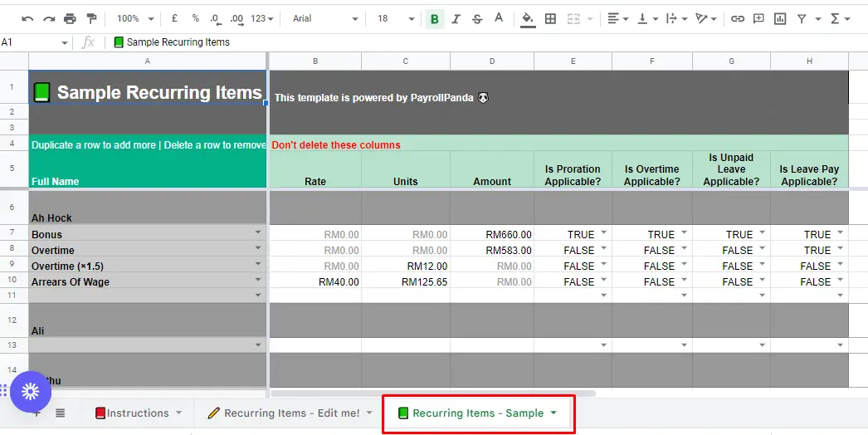The image size is (868, 435).
Task: Open the functions sigma menu
Action: click(x=840, y=19)
